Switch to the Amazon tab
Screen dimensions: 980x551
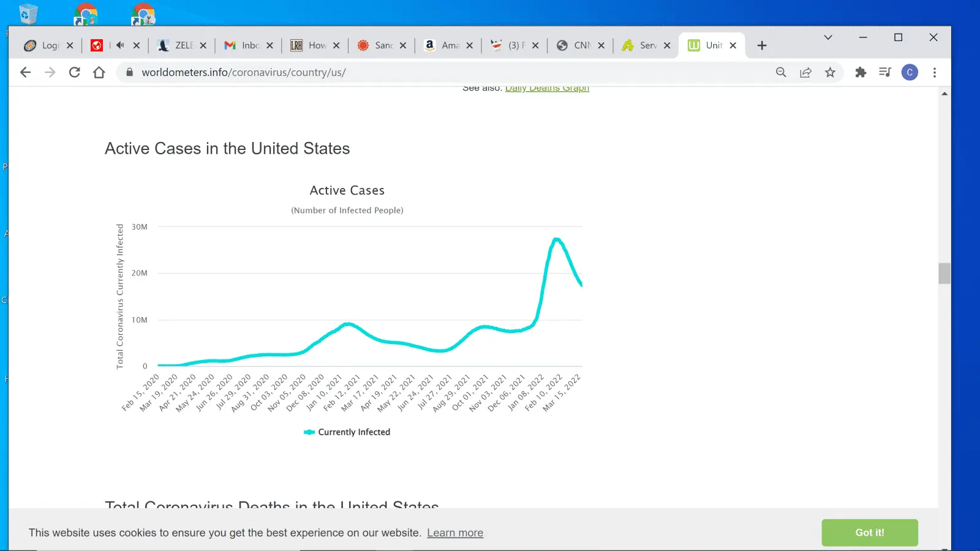click(x=443, y=45)
